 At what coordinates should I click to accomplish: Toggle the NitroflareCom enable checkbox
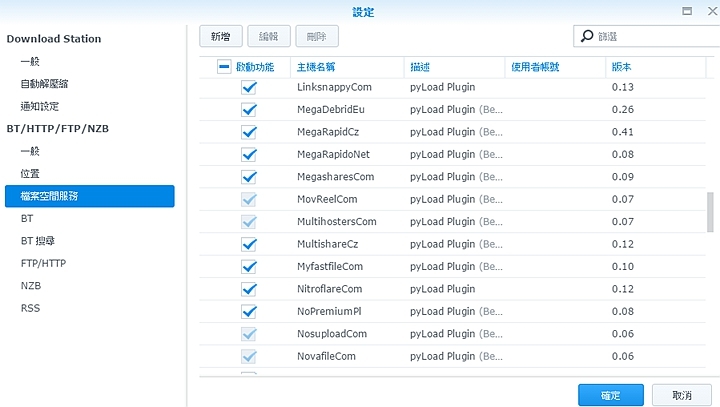pyautogui.click(x=249, y=289)
